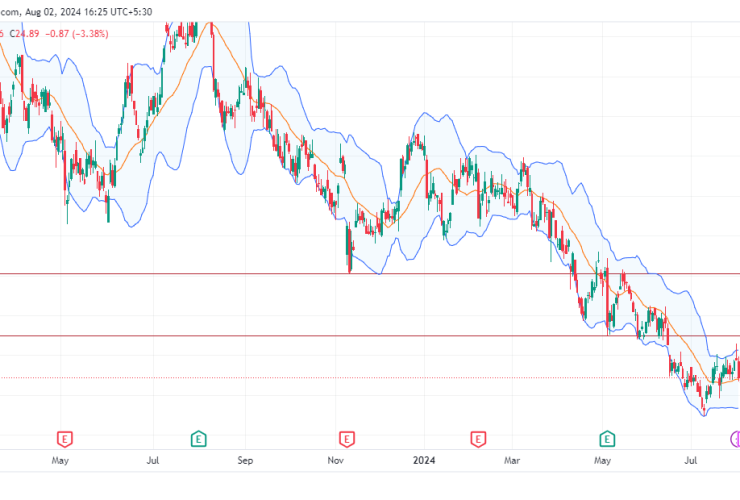Click the May label located after Mar

point(602,461)
